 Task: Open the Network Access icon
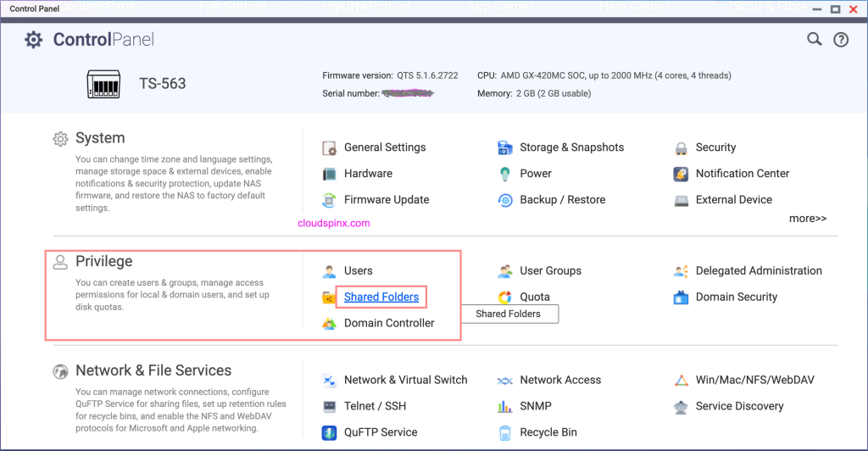pyautogui.click(x=505, y=381)
